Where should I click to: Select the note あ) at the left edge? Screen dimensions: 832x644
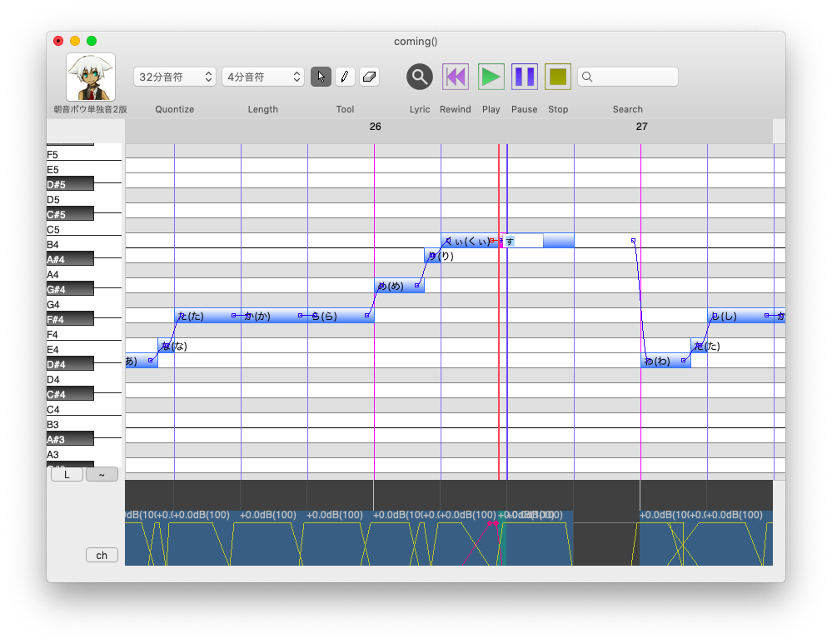coord(141,361)
